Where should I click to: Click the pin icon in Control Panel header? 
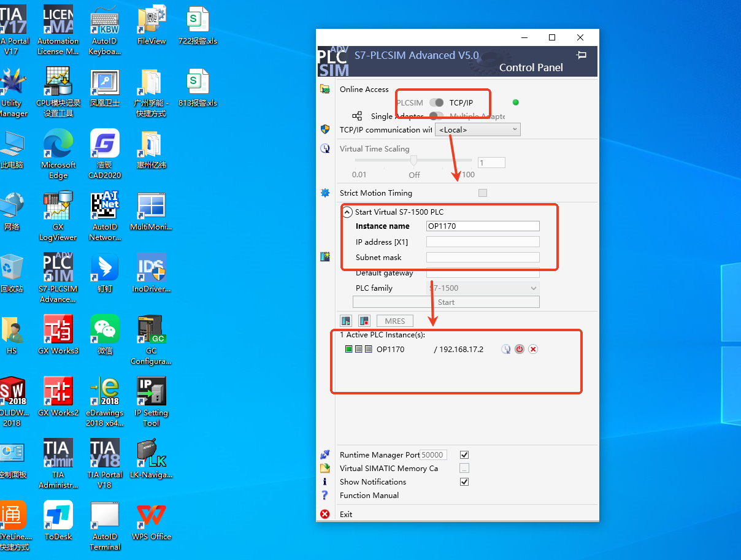582,55
